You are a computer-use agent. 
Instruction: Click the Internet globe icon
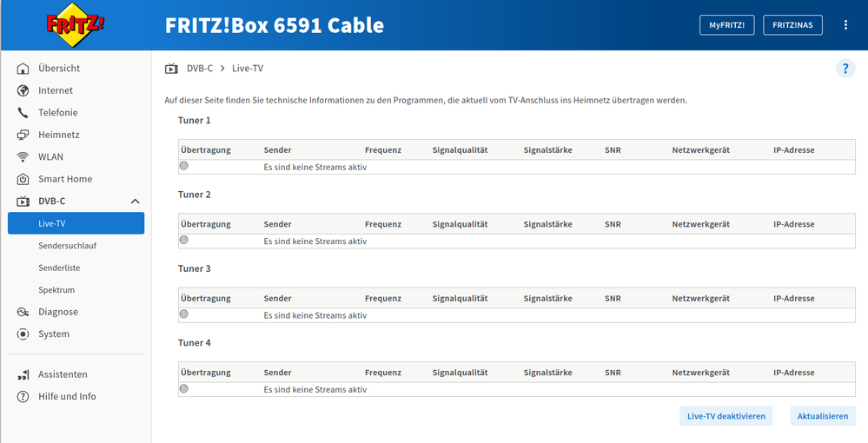(x=23, y=90)
